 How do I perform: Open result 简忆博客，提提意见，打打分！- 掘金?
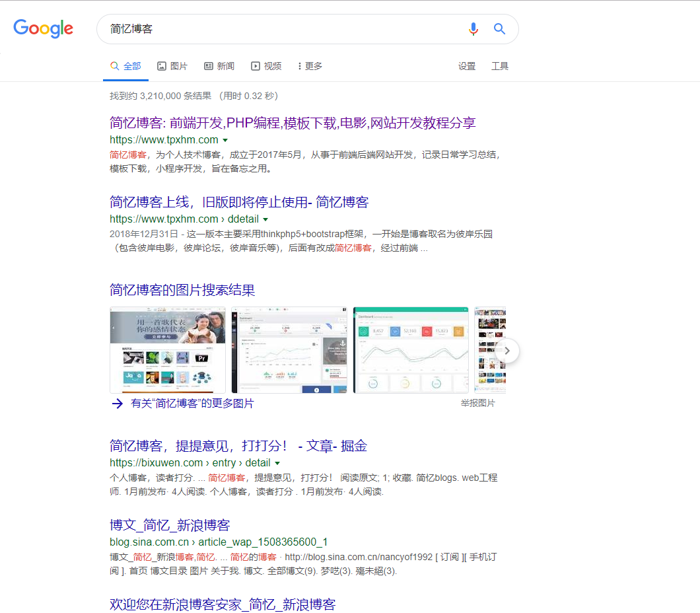click(x=238, y=446)
